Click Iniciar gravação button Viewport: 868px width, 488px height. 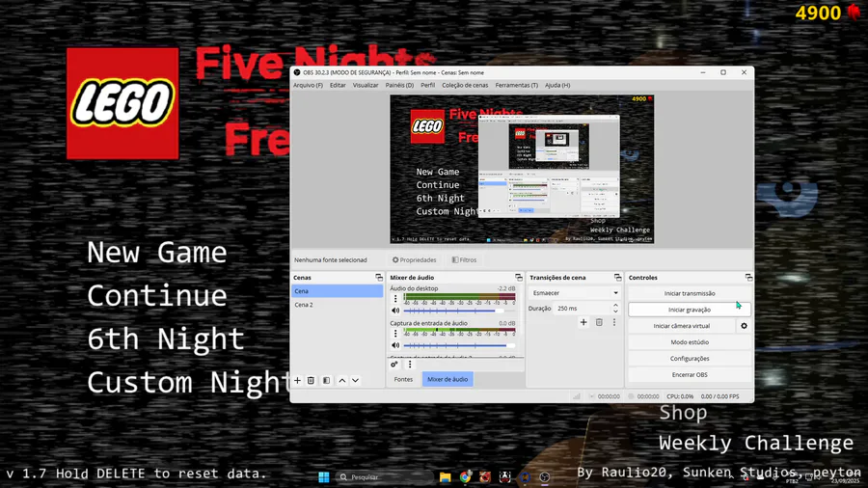tap(690, 310)
